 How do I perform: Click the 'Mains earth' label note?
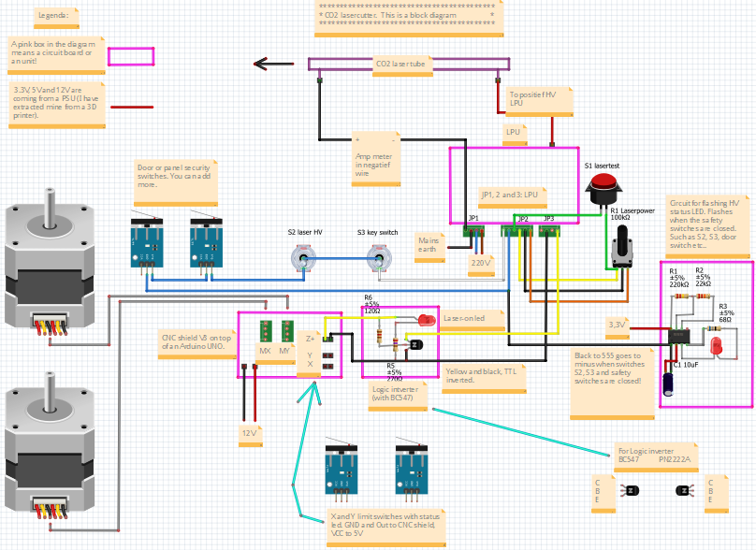[x=429, y=247]
